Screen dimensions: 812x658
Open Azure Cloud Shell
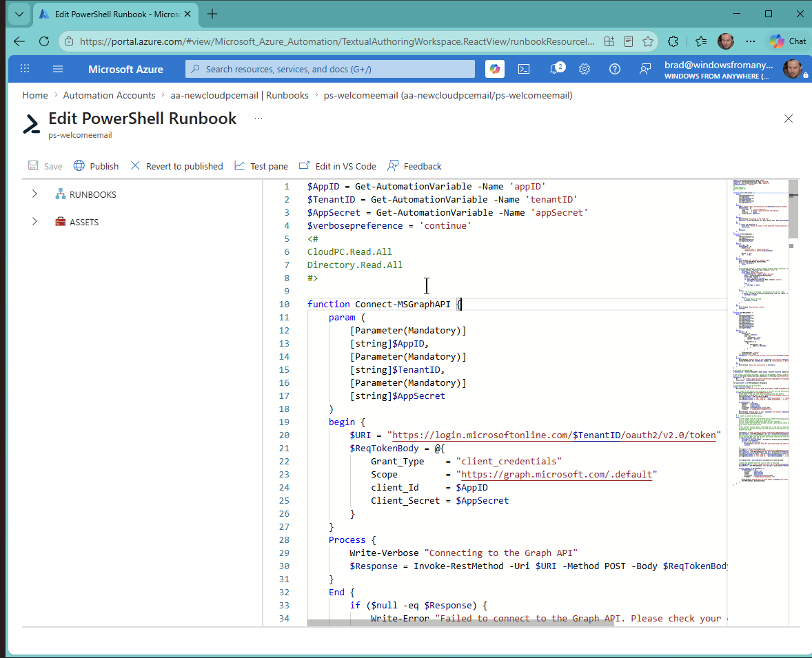coord(524,69)
